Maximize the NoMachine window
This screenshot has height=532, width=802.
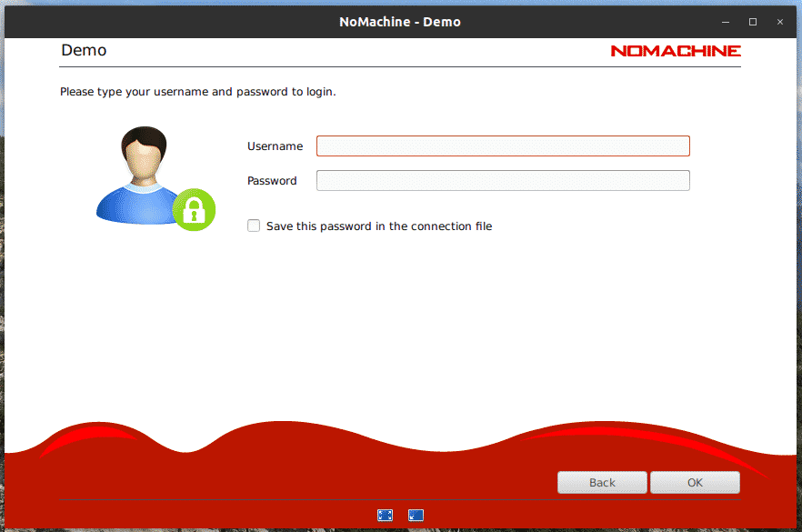[752, 22]
